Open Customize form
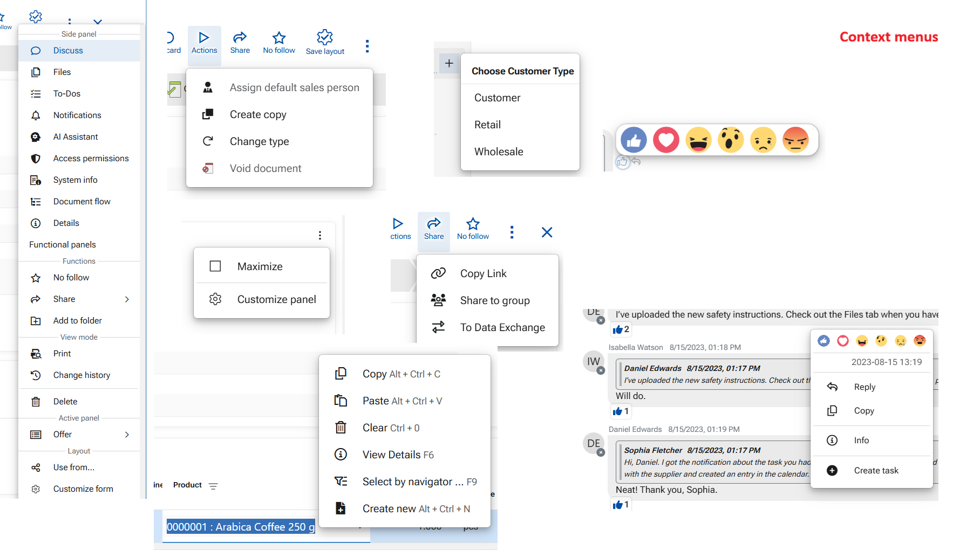This screenshot has width=980, height=557. coord(79,489)
